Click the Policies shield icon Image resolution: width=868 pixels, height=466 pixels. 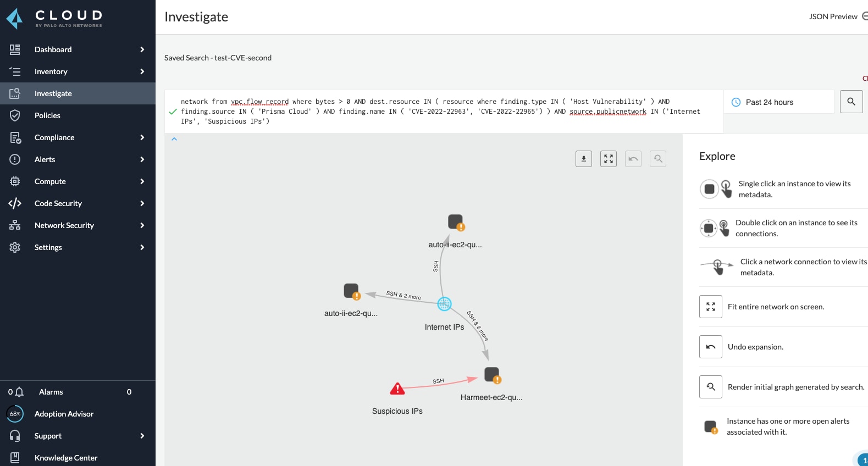pyautogui.click(x=15, y=115)
